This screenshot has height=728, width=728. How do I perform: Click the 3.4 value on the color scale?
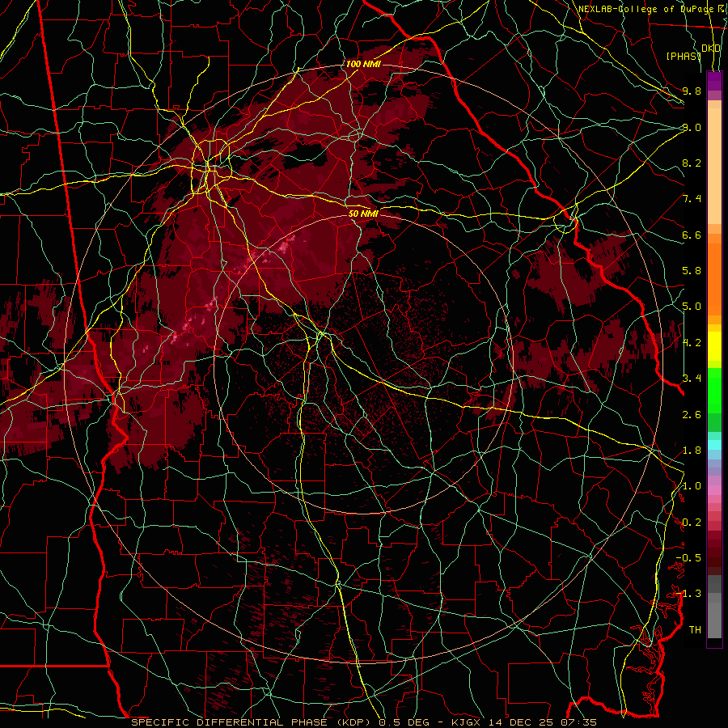(x=692, y=379)
